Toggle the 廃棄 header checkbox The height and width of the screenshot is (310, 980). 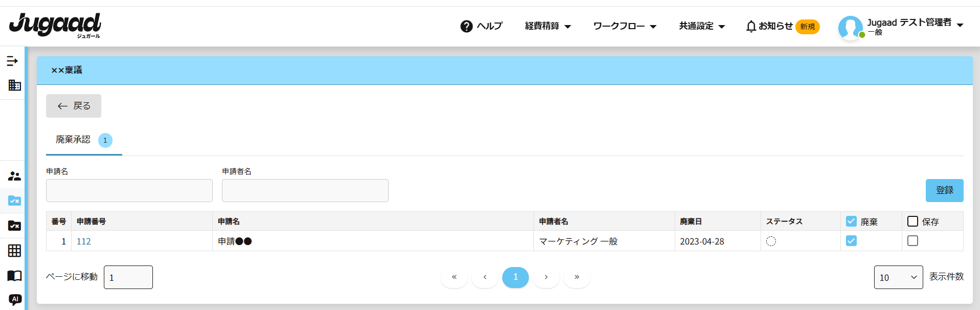[x=851, y=221]
